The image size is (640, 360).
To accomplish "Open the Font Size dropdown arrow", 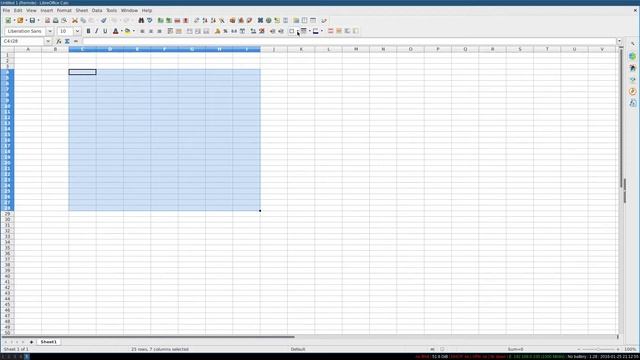I will pos(77,31).
